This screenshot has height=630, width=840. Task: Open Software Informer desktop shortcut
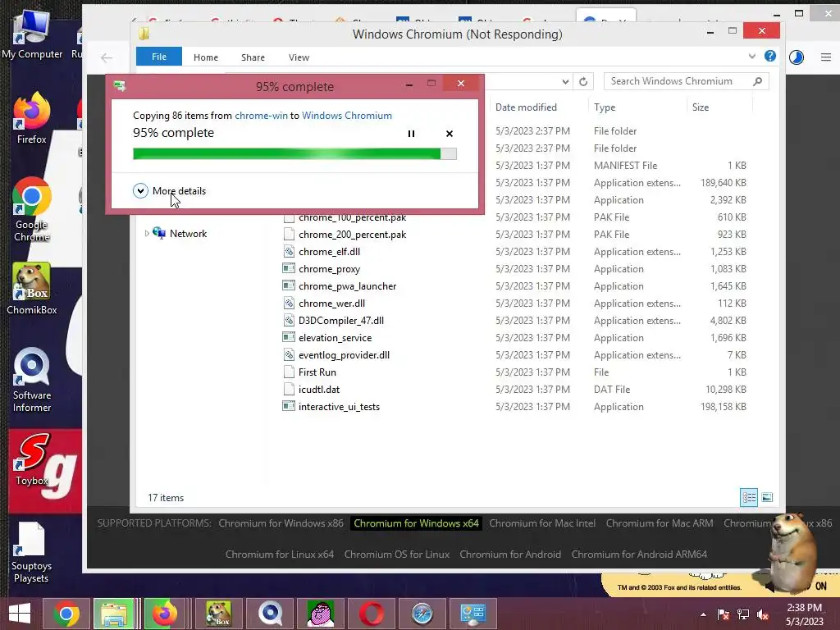point(32,381)
